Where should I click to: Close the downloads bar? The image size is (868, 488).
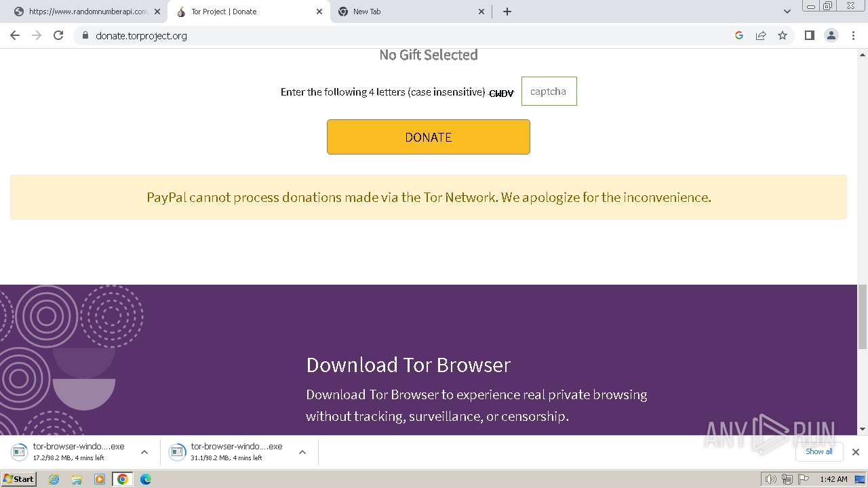pos(856,452)
